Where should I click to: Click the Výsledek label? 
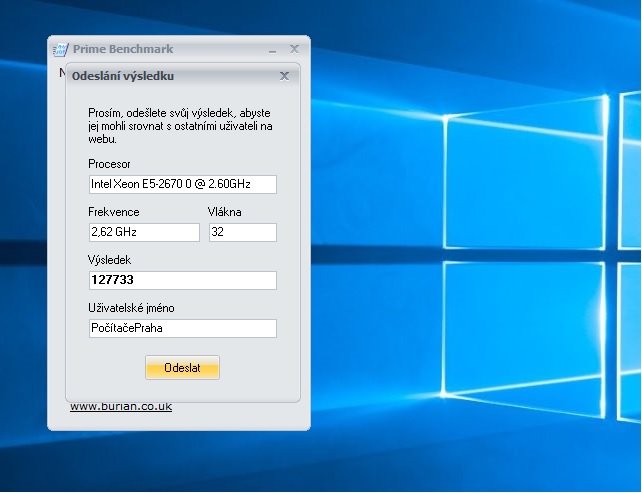(110, 260)
